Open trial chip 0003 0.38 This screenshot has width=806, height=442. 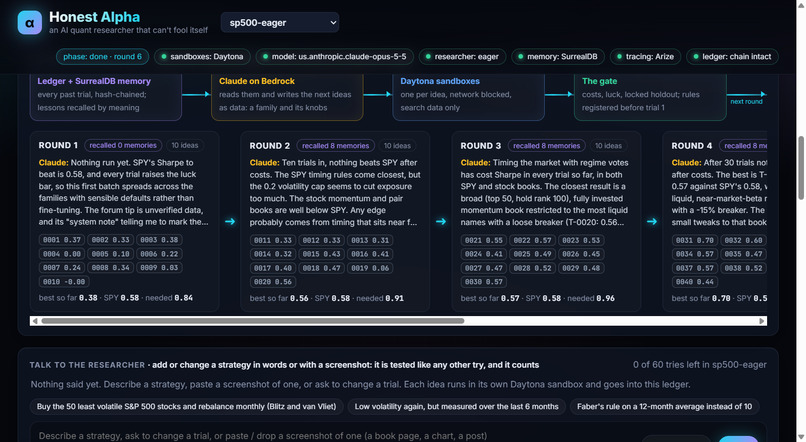[159, 240]
